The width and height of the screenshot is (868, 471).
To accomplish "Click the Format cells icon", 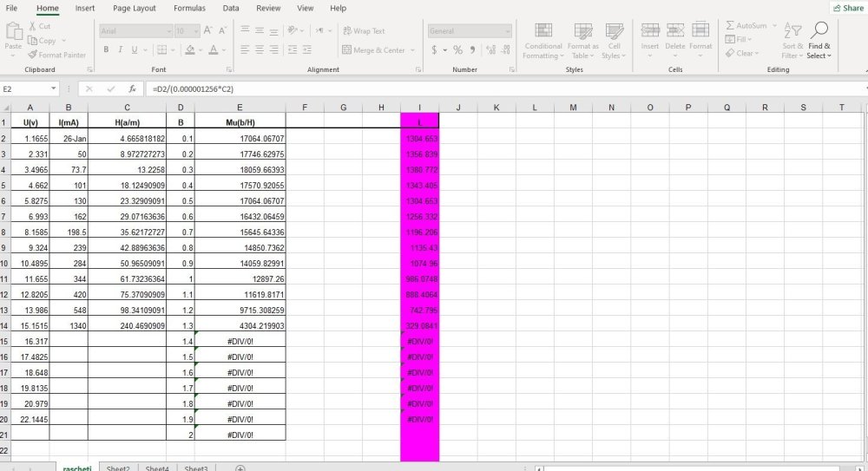I will click(700, 30).
